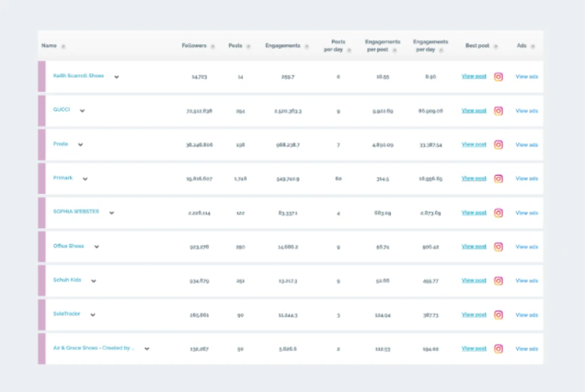Open Schuh Kids profile link
Viewport: 585px width, 392px height.
[67, 280]
